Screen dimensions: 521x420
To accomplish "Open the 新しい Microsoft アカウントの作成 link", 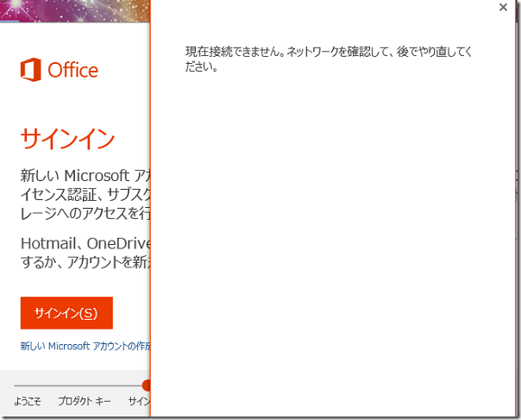I will click(85, 346).
